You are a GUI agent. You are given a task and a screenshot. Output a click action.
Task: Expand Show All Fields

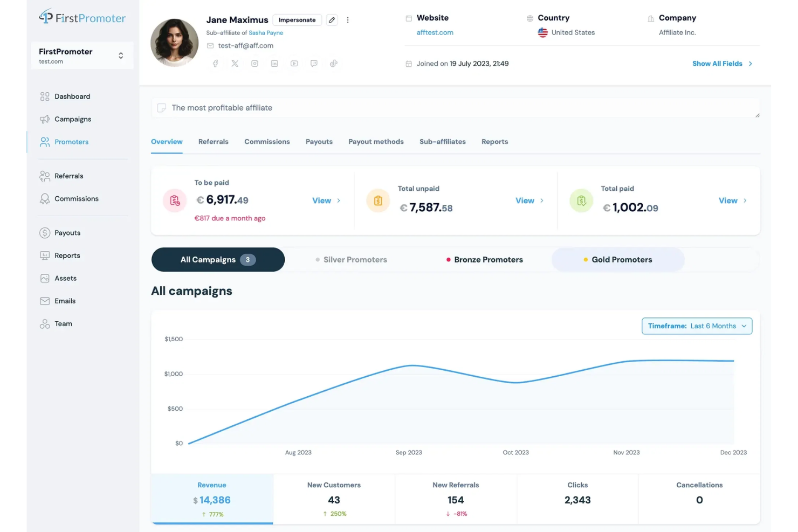717,63
